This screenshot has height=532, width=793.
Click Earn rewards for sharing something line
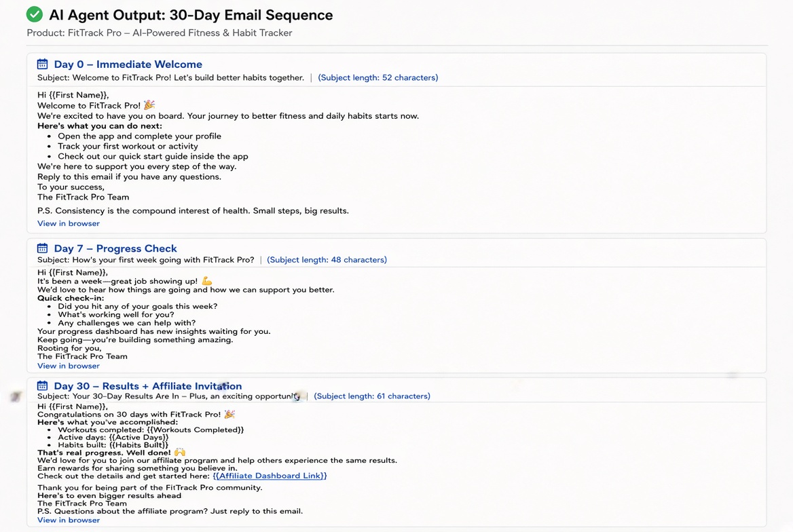pos(137,468)
